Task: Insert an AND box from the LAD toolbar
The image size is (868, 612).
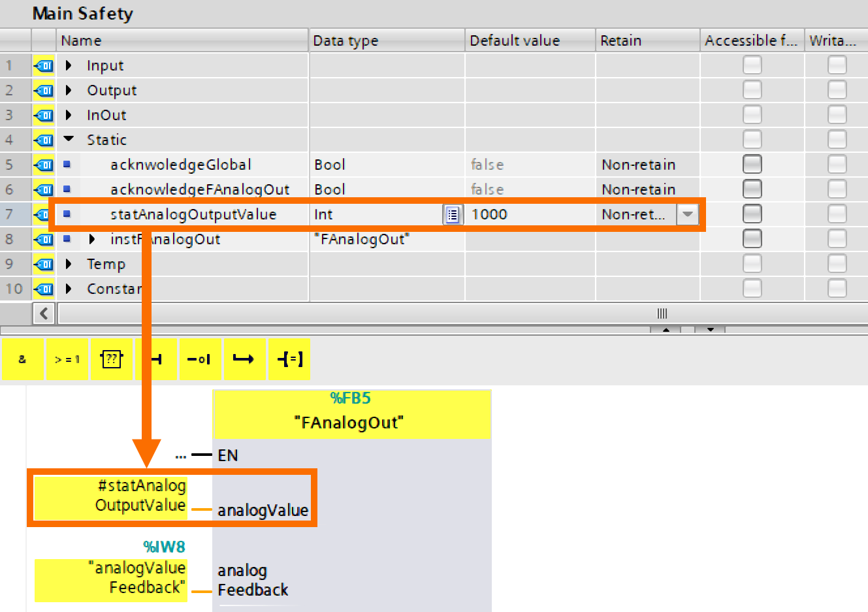Action: pyautogui.click(x=23, y=359)
